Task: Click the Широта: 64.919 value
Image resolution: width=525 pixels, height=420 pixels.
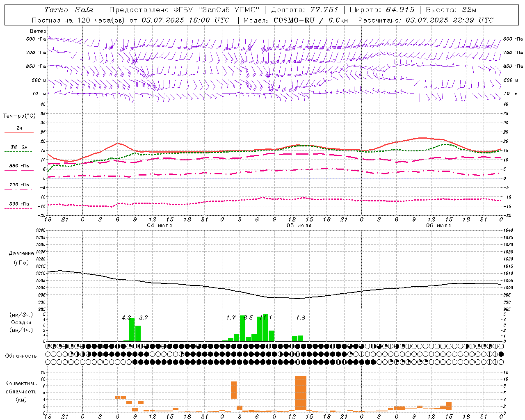Action: pyautogui.click(x=382, y=10)
